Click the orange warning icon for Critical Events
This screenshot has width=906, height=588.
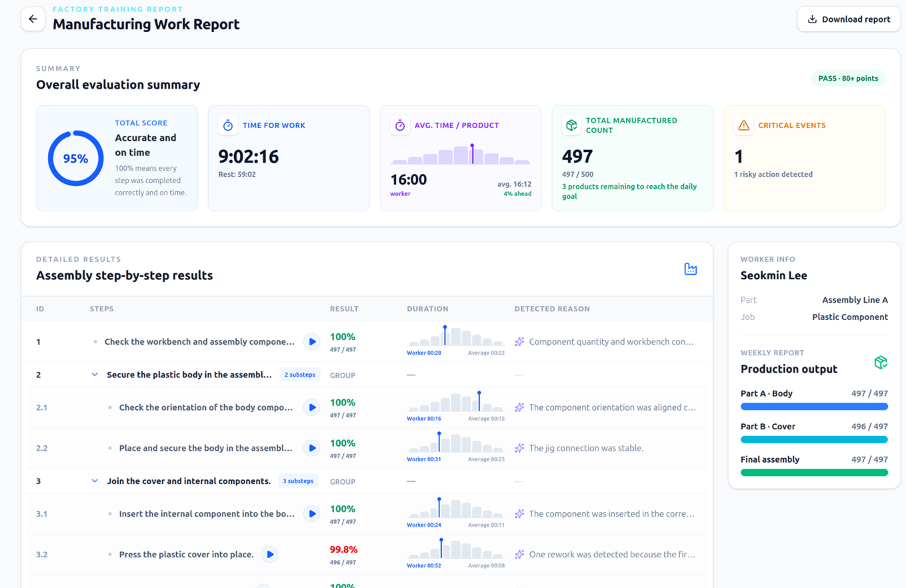[744, 125]
